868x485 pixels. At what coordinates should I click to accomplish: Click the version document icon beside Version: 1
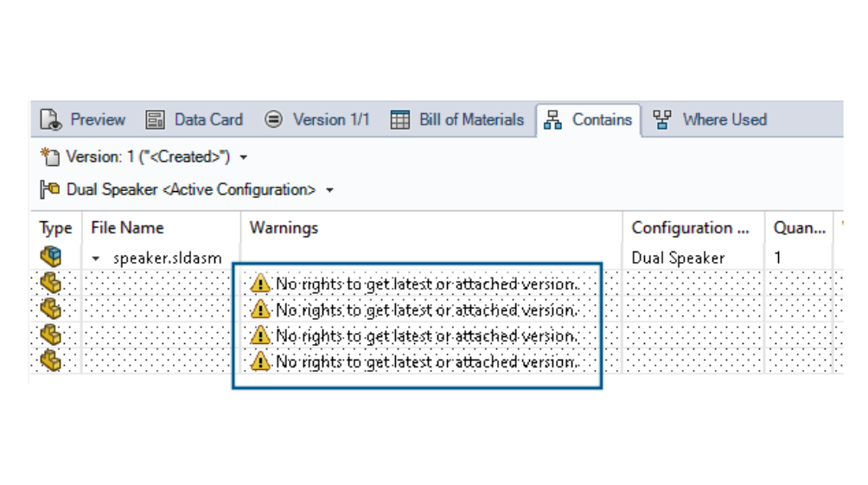coord(50,157)
